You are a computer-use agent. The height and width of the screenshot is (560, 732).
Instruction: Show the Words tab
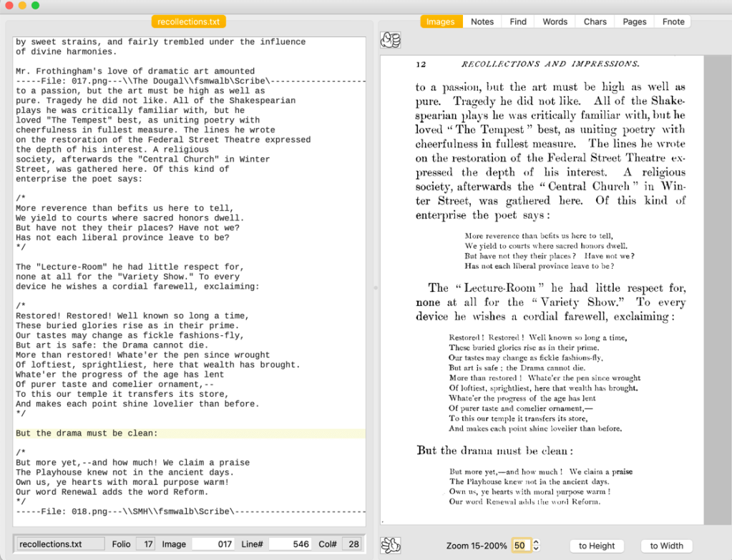tap(555, 21)
